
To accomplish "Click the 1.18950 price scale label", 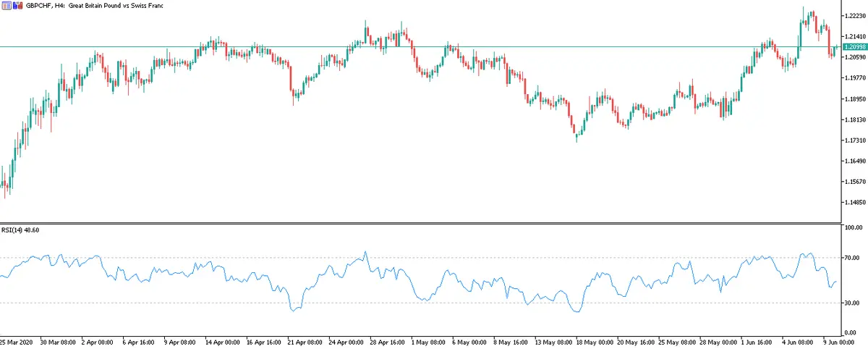I will pyautogui.click(x=855, y=98).
